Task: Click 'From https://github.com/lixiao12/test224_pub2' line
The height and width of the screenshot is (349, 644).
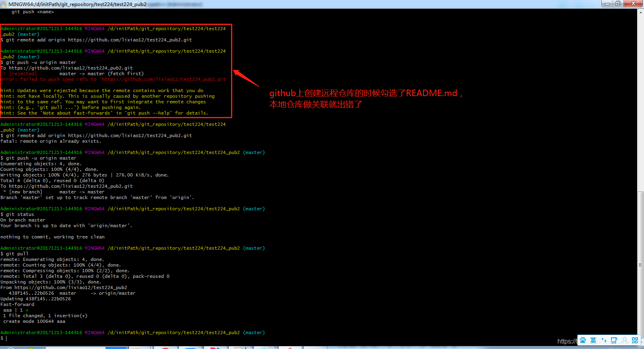Action: (x=64, y=287)
